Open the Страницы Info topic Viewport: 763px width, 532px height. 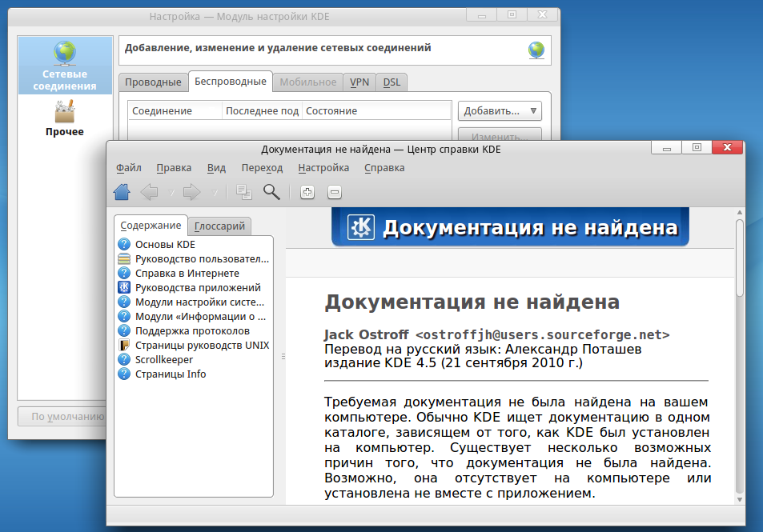coord(171,374)
